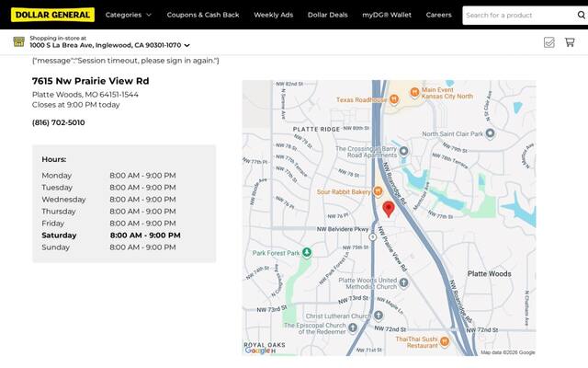Click the session timeout message text
Viewport: 588px width, 368px height.
(126, 61)
